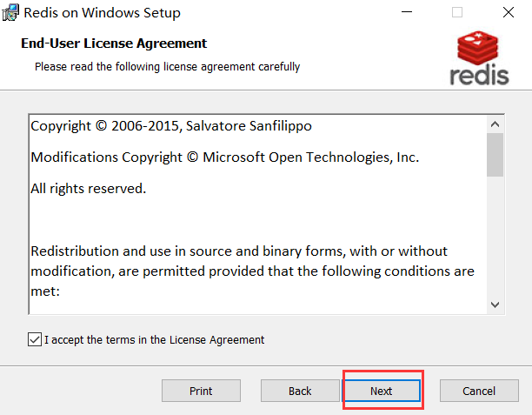This screenshot has width=532, height=415.
Task: Cancel the Redis setup
Action: pyautogui.click(x=479, y=391)
